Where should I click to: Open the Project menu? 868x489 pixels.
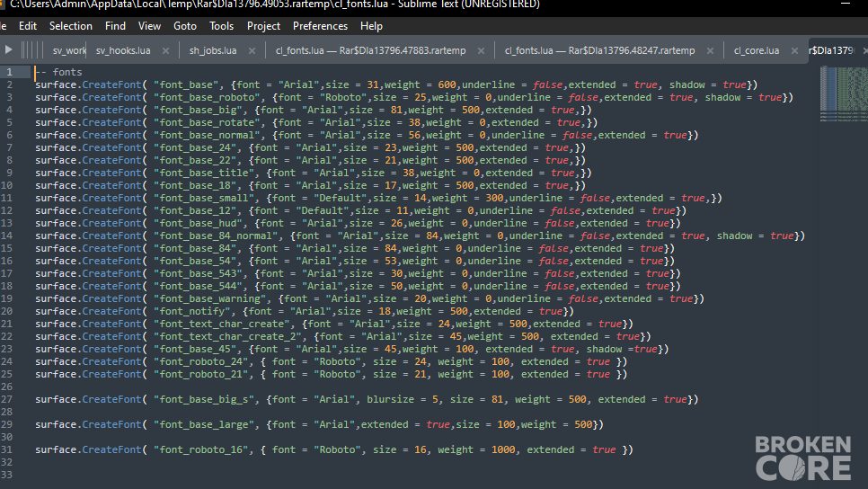click(x=263, y=26)
